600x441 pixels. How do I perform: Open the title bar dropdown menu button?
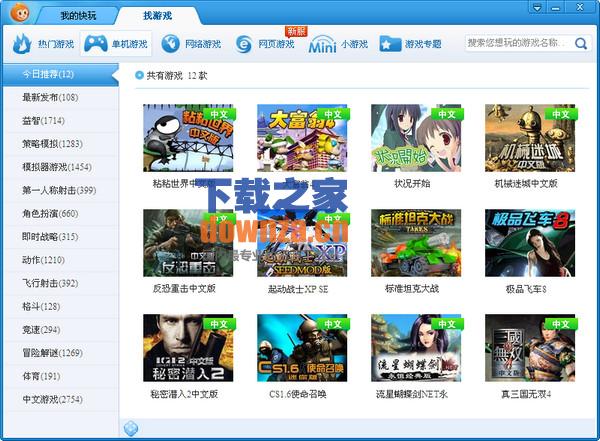click(x=537, y=7)
